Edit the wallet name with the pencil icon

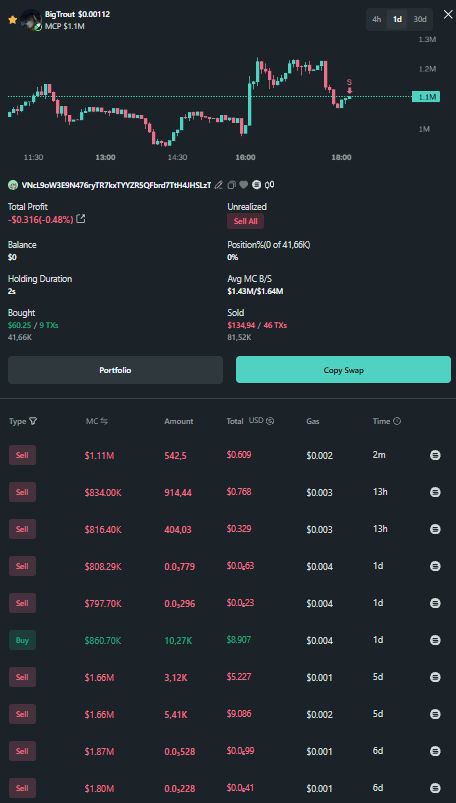[x=219, y=184]
